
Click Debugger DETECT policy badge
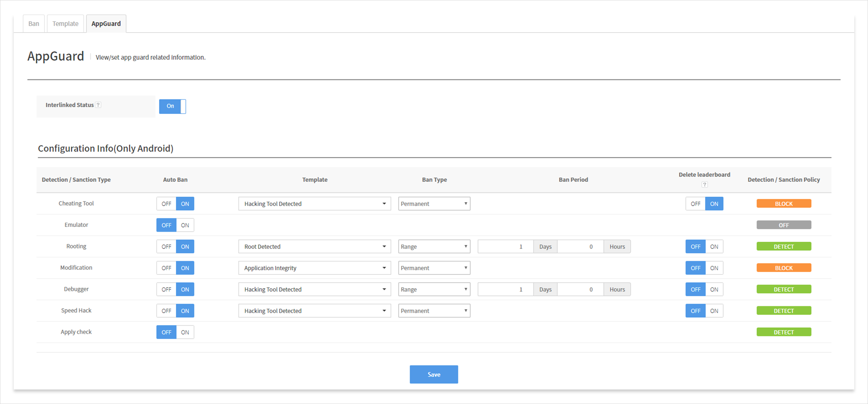pos(784,289)
